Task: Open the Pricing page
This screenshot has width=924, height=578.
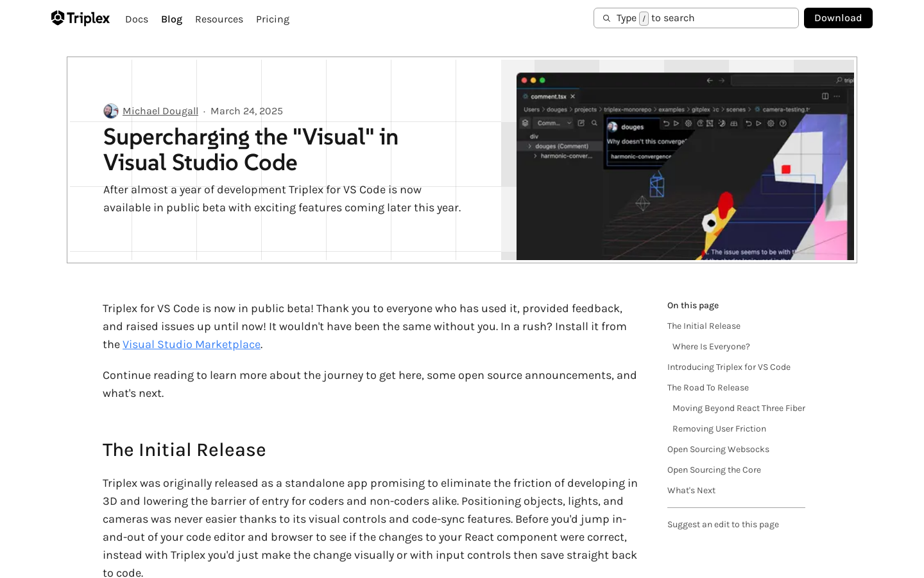Action: tap(273, 19)
